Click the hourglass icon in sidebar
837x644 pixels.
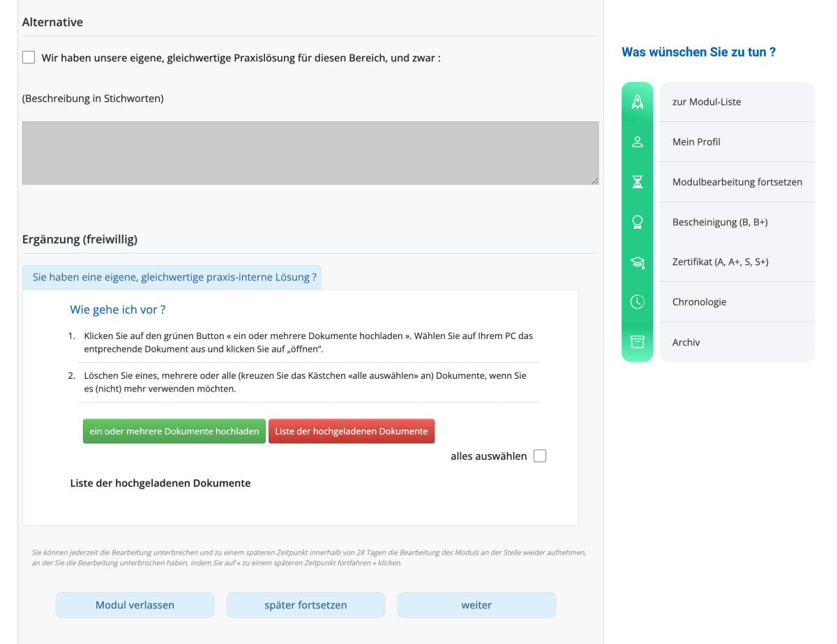click(x=637, y=182)
